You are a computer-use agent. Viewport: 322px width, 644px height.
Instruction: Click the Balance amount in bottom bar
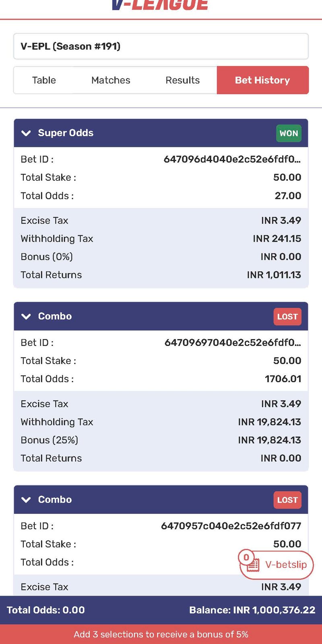click(x=252, y=610)
